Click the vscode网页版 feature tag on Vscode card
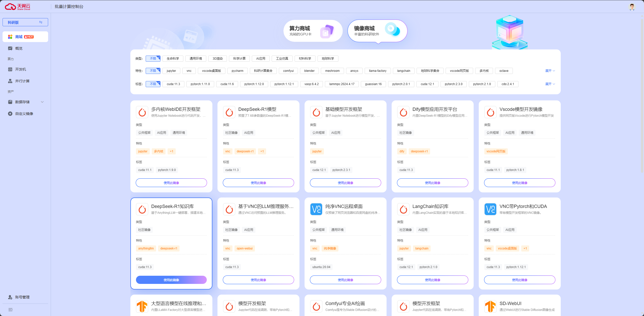 pos(496,151)
